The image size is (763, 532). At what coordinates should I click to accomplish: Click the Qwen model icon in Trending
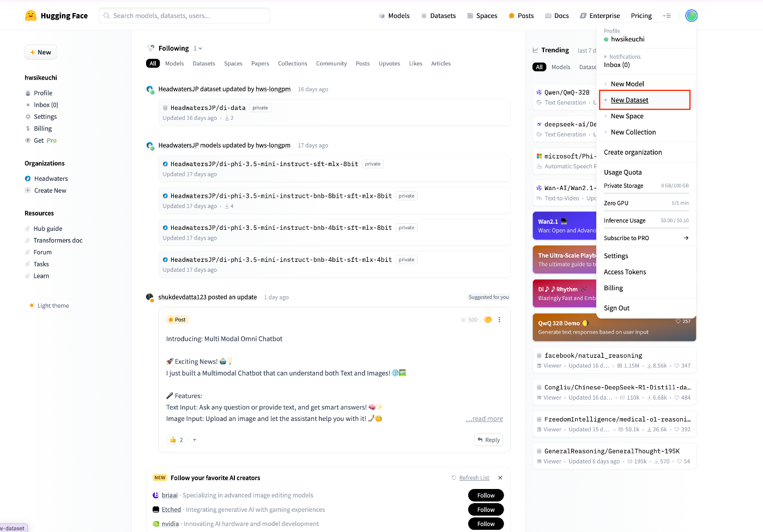(x=539, y=93)
